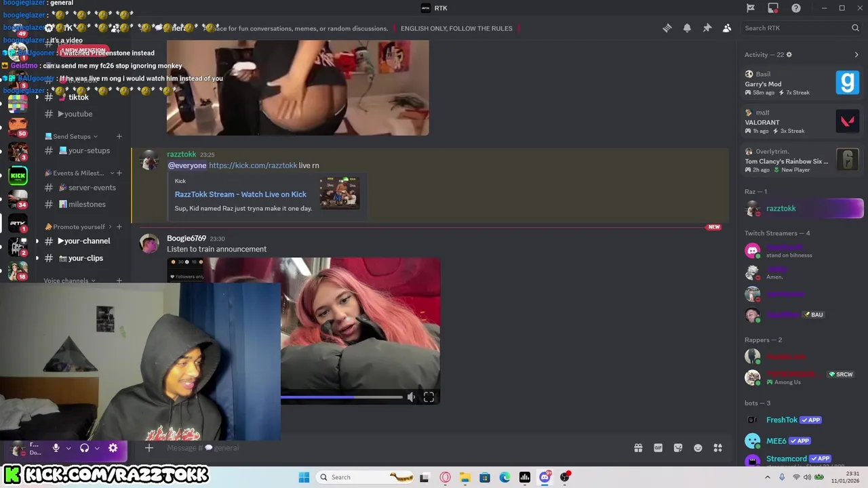
Task: Toggle the member list icon
Action: coord(727,28)
